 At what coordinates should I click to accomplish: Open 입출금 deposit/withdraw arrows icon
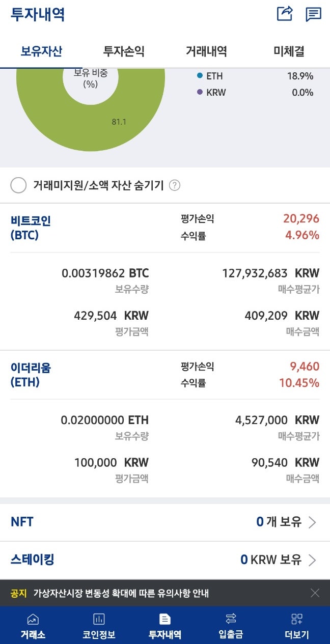tap(231, 619)
